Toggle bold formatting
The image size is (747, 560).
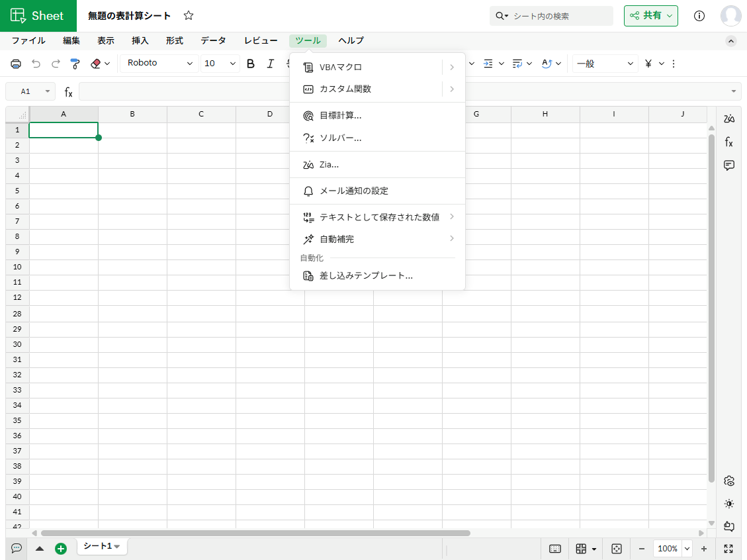pyautogui.click(x=251, y=64)
